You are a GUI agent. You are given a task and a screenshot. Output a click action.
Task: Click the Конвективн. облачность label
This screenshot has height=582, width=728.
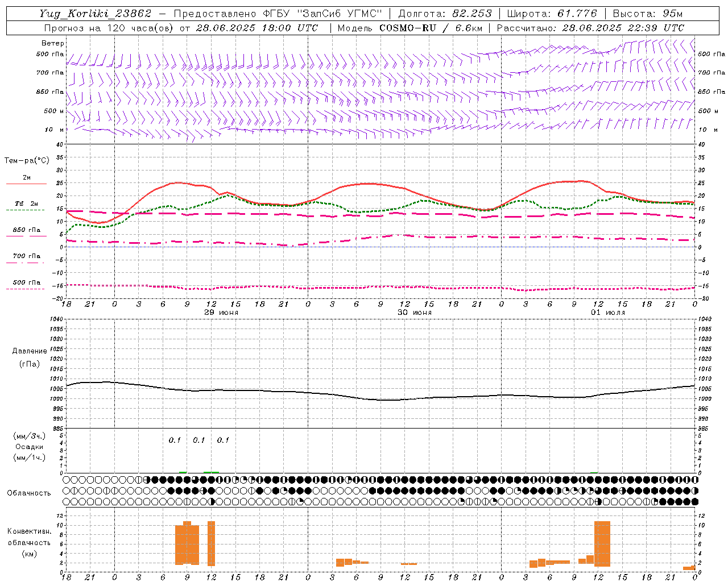click(29, 537)
